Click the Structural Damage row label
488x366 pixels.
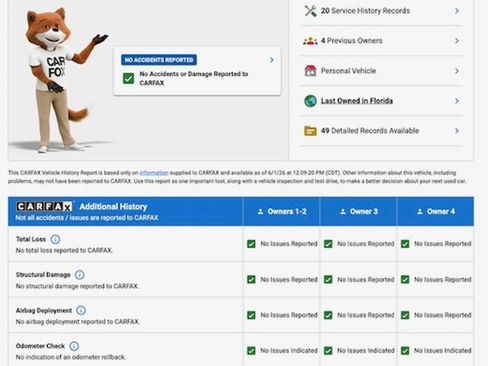(x=43, y=275)
